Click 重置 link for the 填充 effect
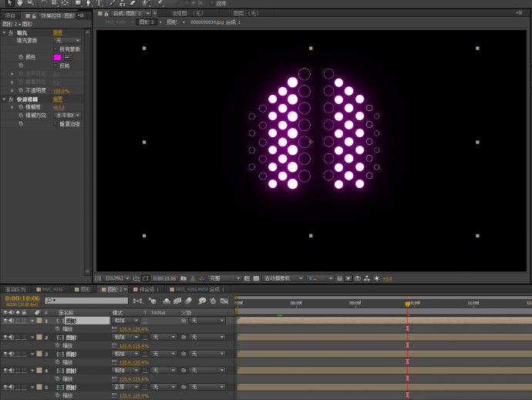 point(58,32)
